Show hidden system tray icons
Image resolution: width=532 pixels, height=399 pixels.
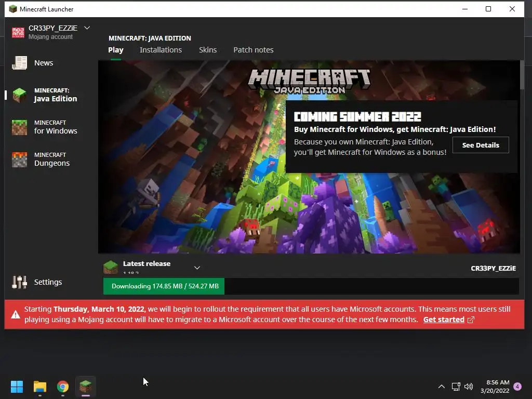(x=442, y=387)
